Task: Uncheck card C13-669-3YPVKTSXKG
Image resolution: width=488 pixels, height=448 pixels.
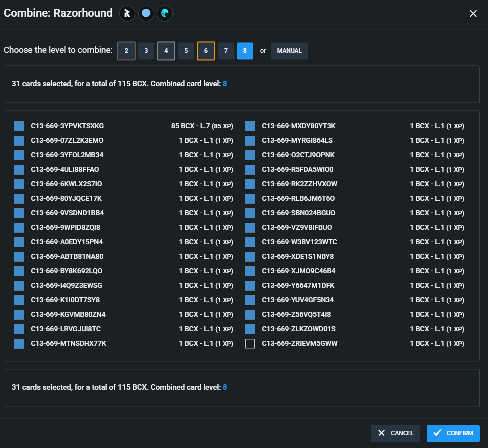Action: click(19, 126)
